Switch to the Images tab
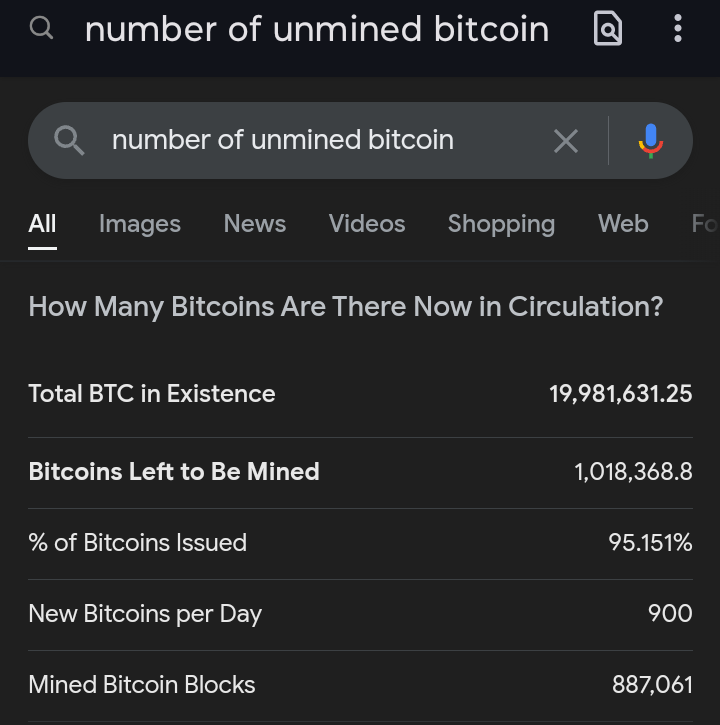Image resolution: width=720 pixels, height=725 pixels. tap(140, 224)
